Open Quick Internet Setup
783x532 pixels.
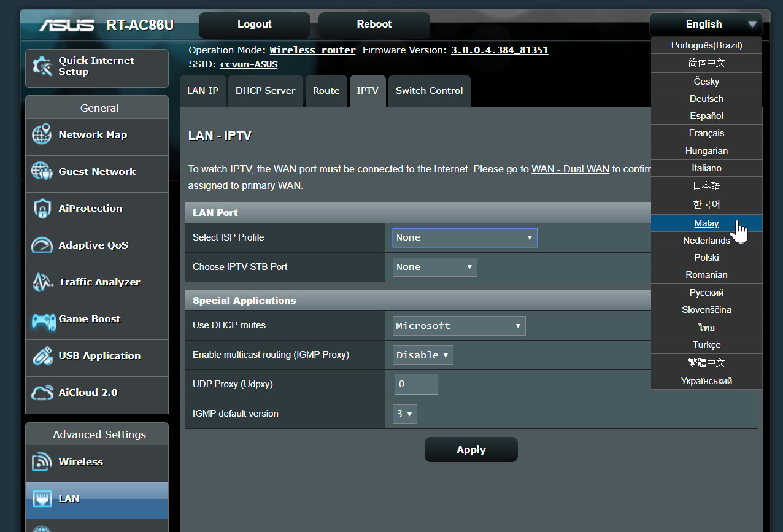(x=97, y=68)
